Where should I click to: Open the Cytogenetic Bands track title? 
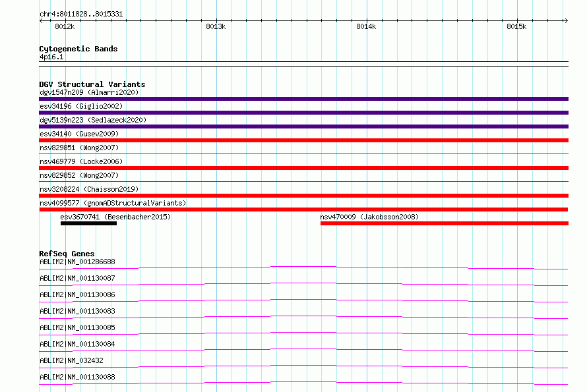pyautogui.click(x=78, y=49)
